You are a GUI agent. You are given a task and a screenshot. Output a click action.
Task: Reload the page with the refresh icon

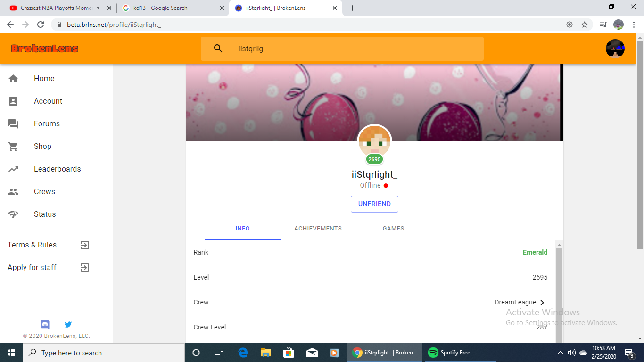pos(41,25)
